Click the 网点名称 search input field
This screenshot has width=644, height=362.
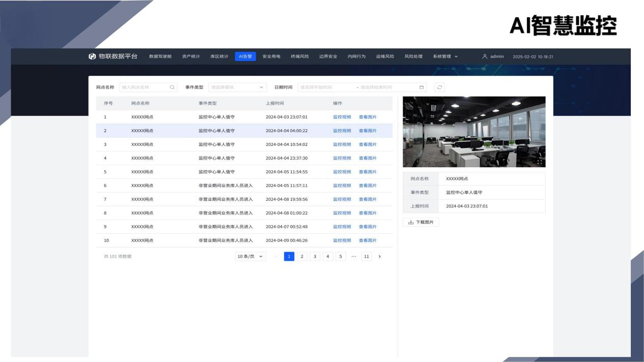144,87
